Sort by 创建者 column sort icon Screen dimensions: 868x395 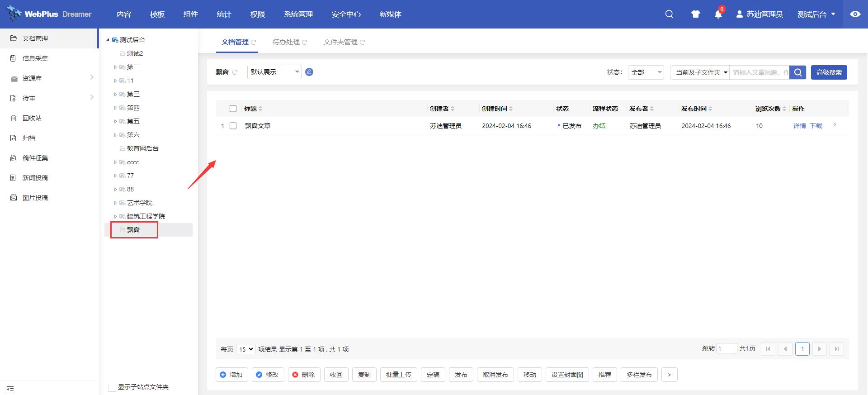453,109
